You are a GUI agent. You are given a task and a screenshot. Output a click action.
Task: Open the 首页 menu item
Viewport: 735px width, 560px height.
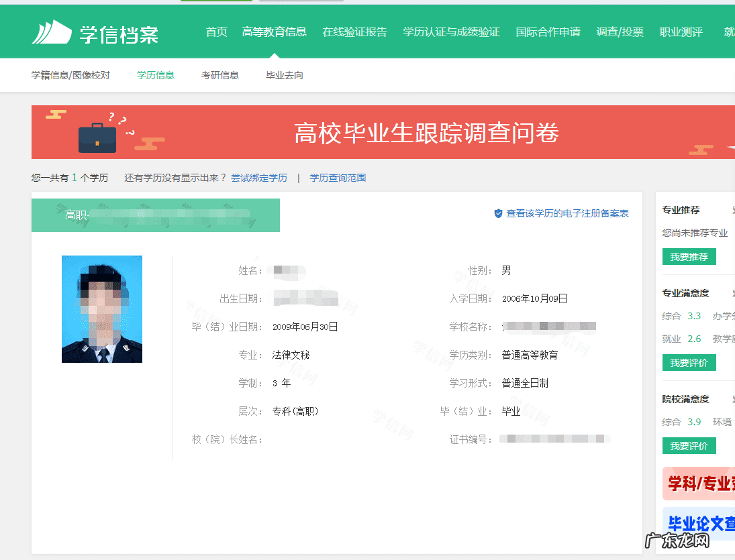(216, 32)
